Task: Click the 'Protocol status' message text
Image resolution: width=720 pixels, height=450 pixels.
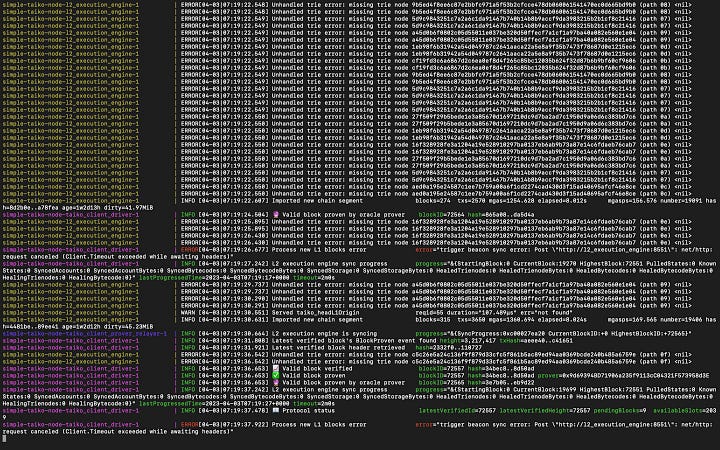Action: click(309, 411)
